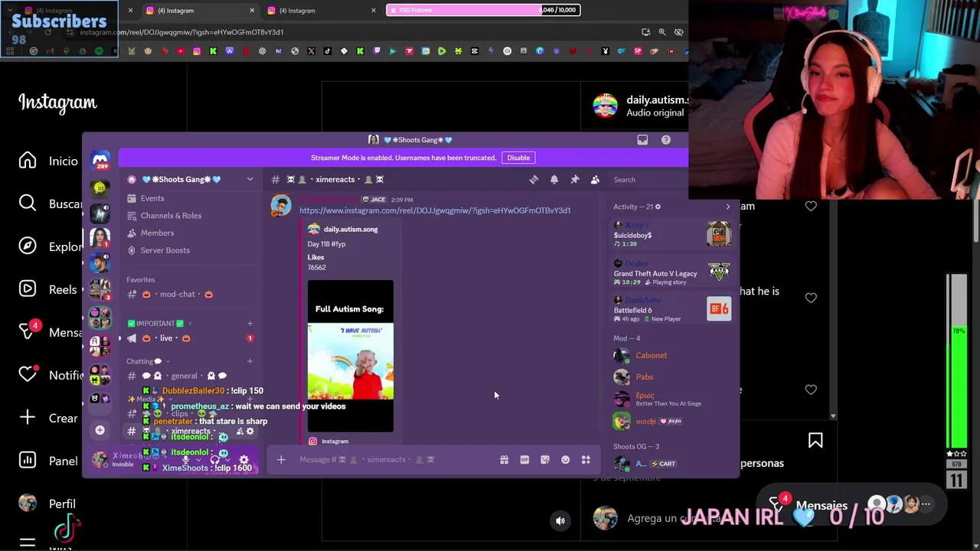
Task: Open the Instagram reel link in chat
Action: point(435,210)
